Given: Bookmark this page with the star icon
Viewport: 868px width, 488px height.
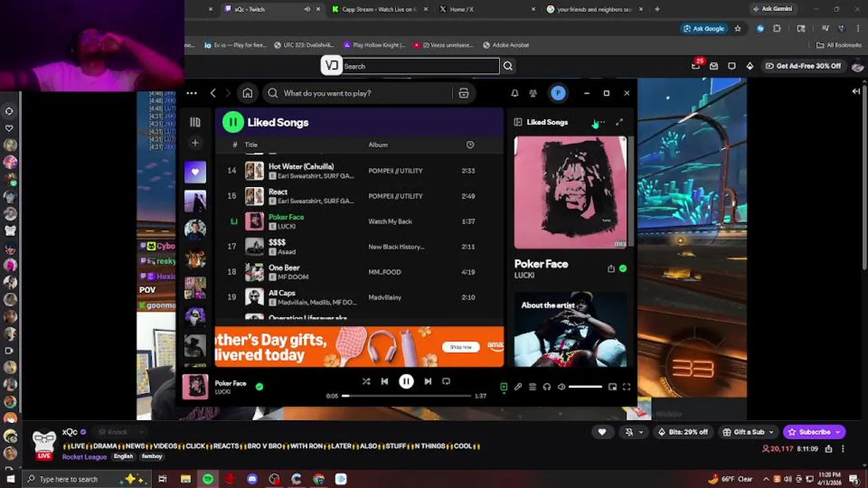Looking at the screenshot, I should tap(738, 28).
